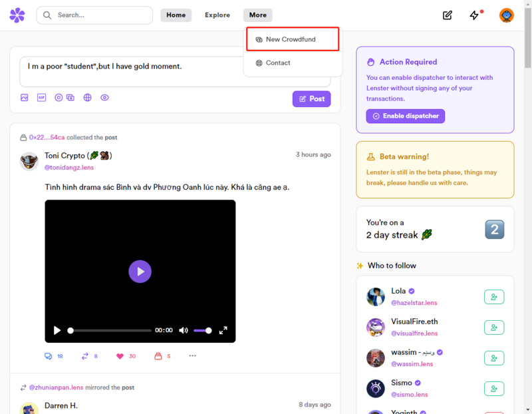Mute the video speaker icon
Image resolution: width=532 pixels, height=414 pixels.
[184, 330]
